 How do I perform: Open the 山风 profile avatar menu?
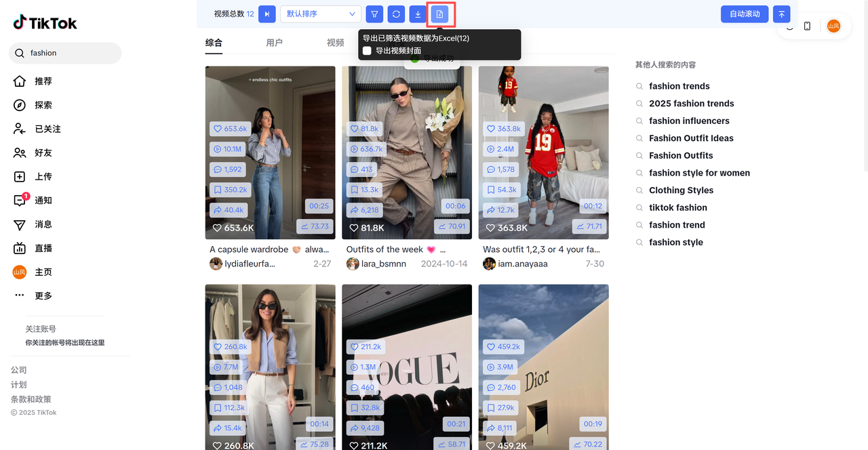pyautogui.click(x=833, y=26)
